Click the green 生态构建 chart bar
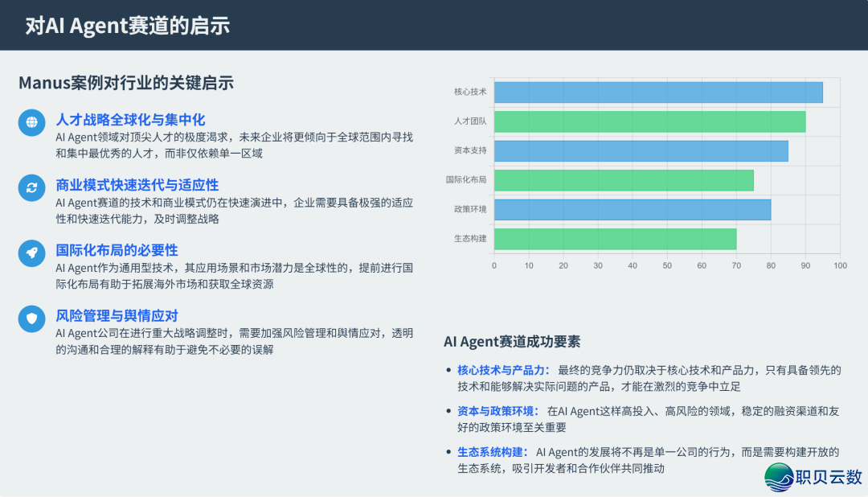The width and height of the screenshot is (868, 497). click(x=615, y=239)
